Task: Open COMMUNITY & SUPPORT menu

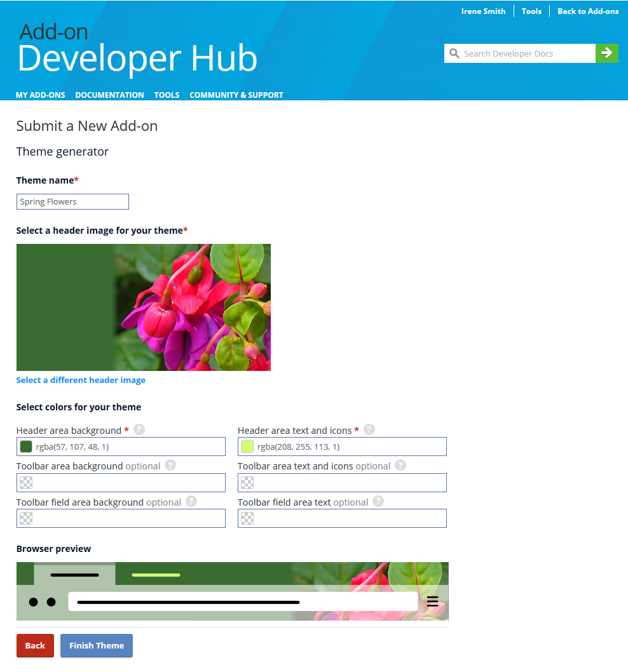Action: click(236, 95)
